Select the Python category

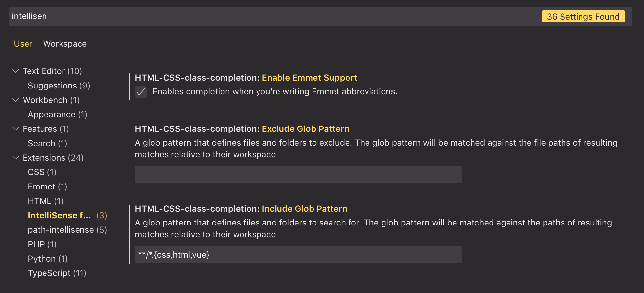tap(48, 259)
